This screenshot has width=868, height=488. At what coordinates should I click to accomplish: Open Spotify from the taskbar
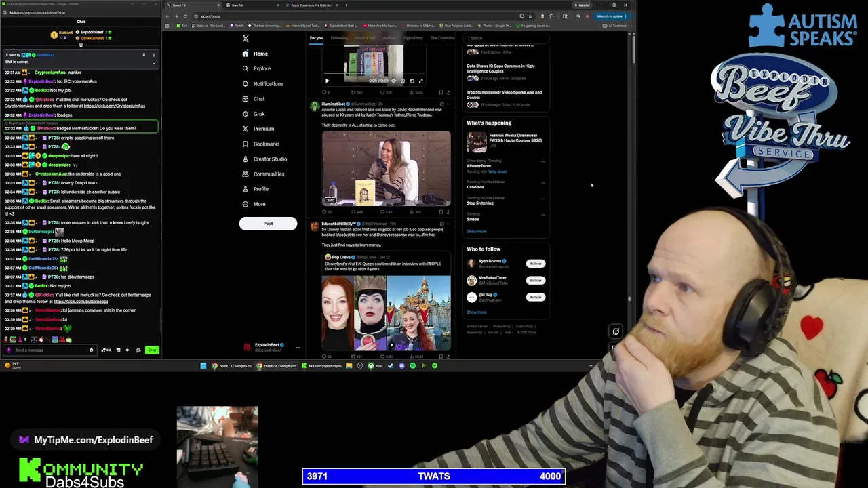(412, 366)
